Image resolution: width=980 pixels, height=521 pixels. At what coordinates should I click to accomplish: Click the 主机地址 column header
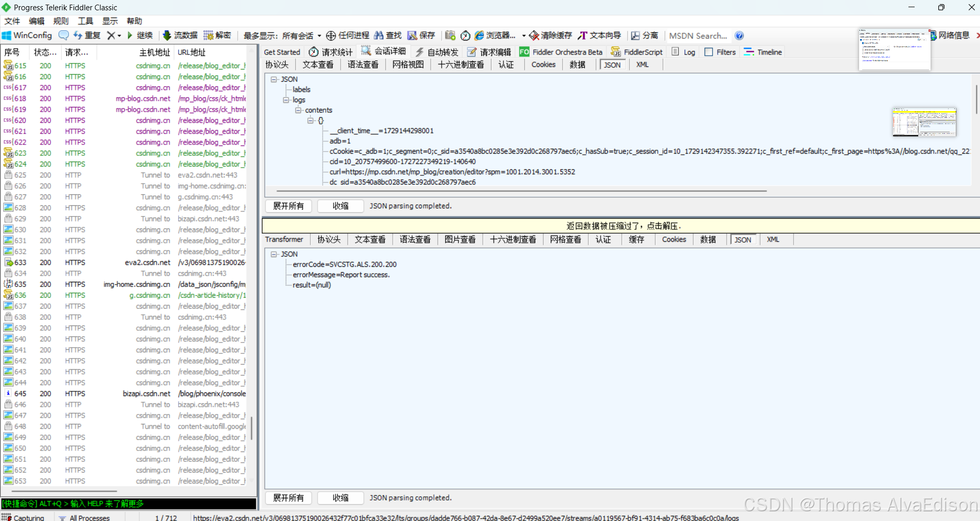tap(135, 52)
